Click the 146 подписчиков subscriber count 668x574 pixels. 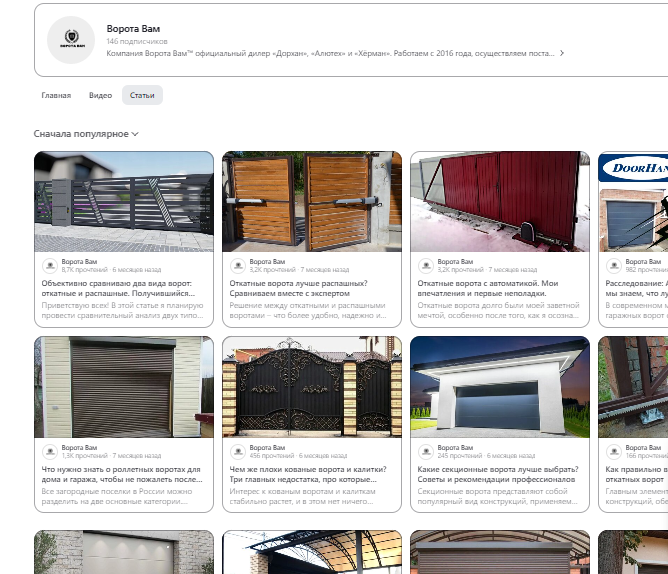click(137, 41)
